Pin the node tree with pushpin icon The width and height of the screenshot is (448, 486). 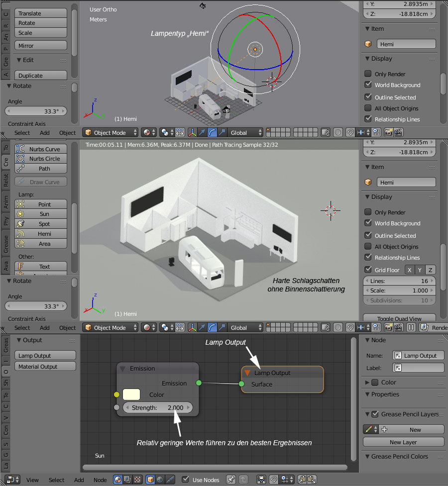(231, 480)
